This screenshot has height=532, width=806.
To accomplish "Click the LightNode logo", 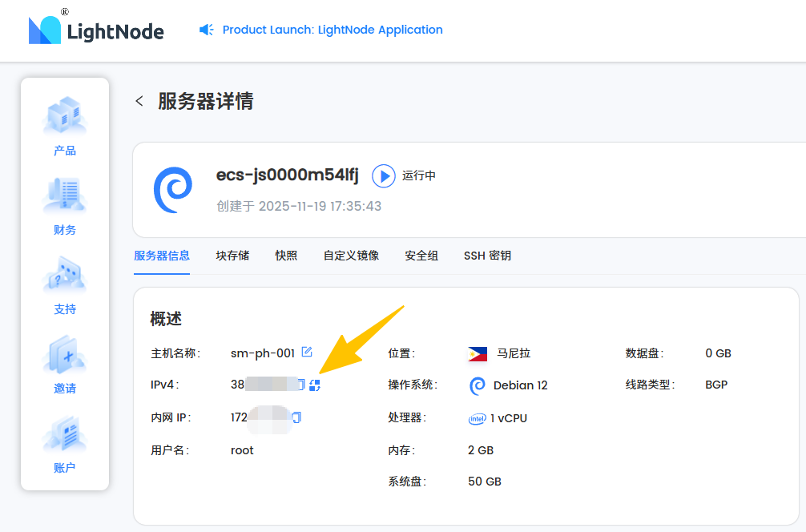I will click(96, 30).
